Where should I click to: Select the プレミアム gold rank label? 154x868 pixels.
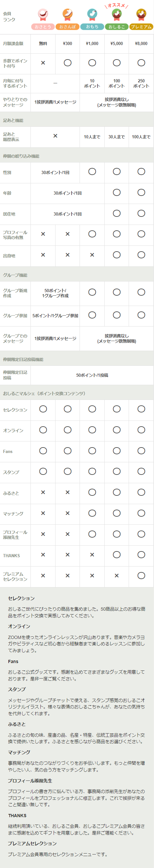point(141,27)
